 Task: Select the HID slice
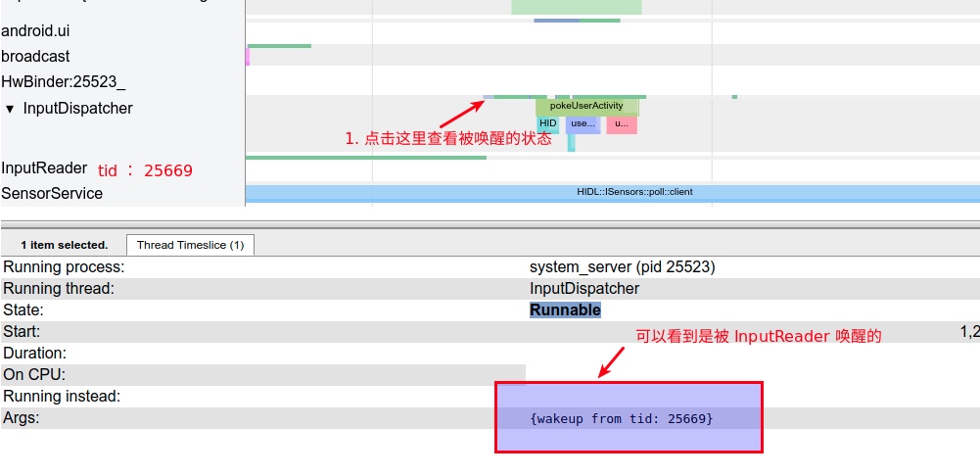[x=547, y=124]
